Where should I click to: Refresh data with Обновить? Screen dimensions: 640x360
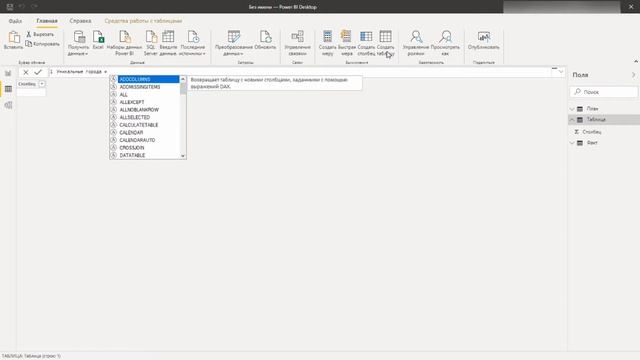coord(265,40)
